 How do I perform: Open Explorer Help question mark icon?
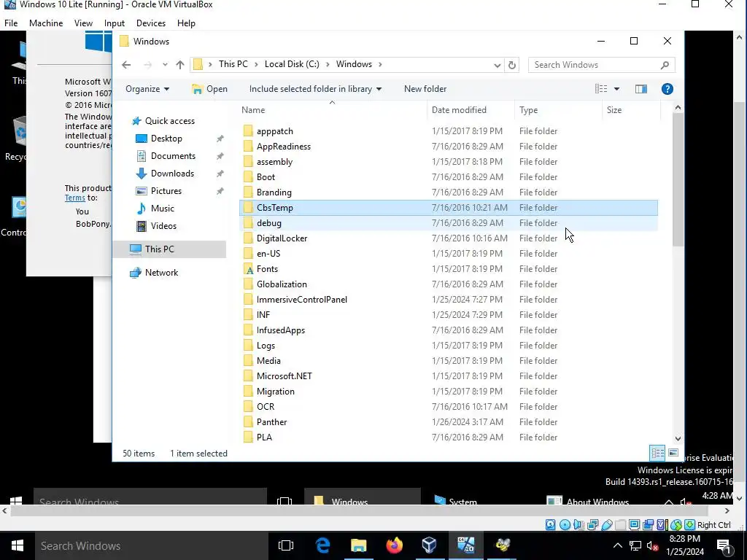(x=667, y=89)
